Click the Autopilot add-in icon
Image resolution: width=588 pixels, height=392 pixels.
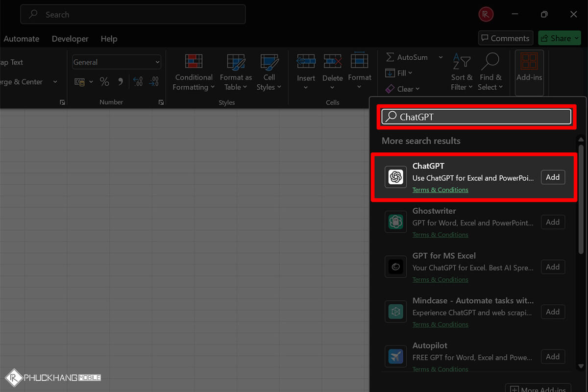pyautogui.click(x=395, y=357)
